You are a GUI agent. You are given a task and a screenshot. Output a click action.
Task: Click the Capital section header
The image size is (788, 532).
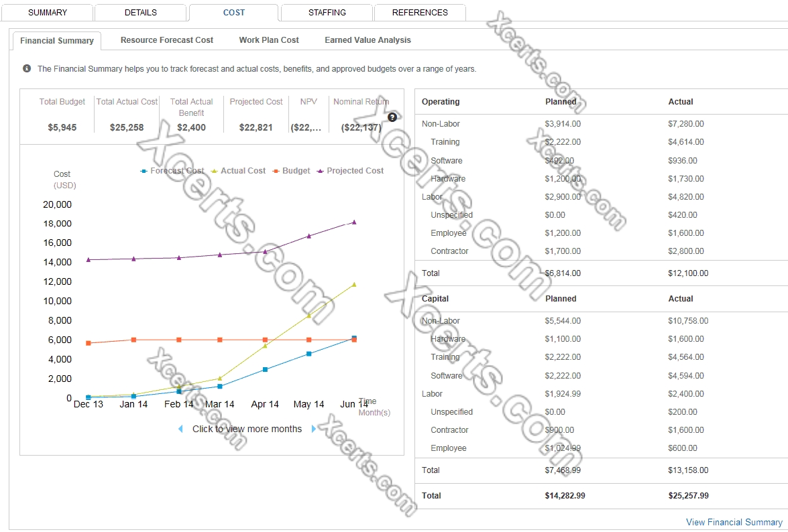(435, 299)
